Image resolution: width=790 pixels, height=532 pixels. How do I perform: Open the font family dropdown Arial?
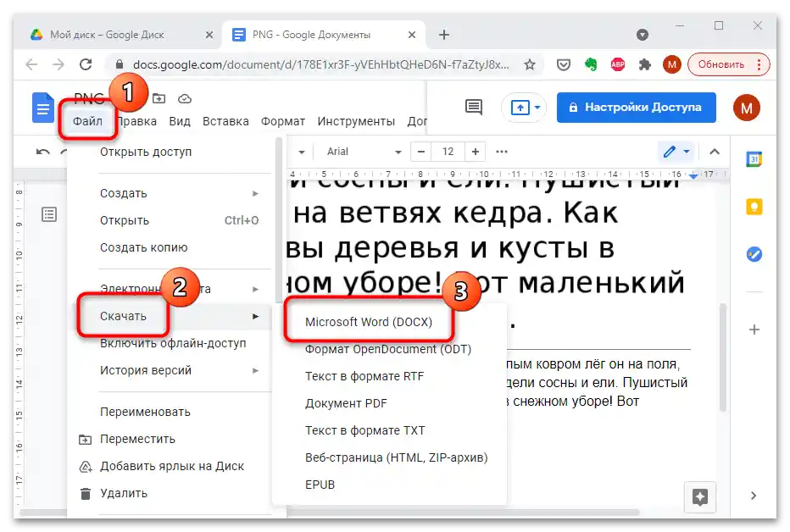point(364,152)
